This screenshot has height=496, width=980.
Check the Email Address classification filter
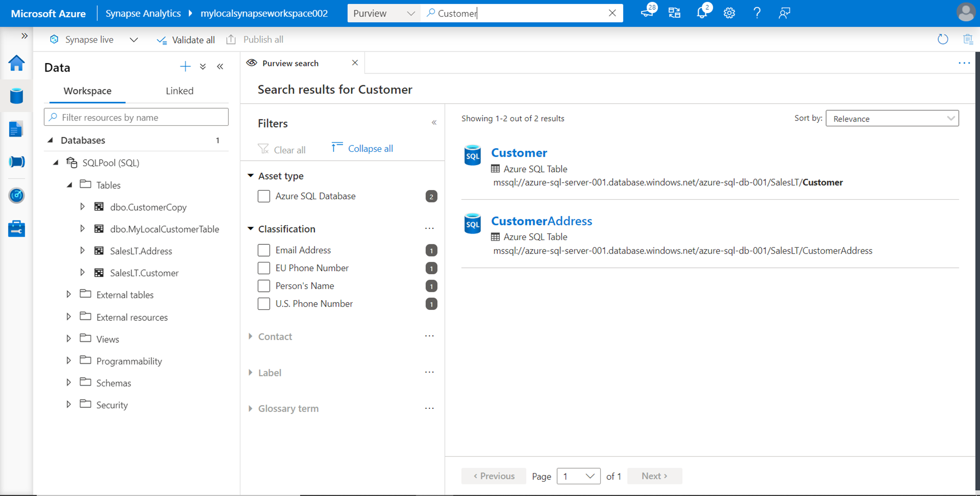264,250
